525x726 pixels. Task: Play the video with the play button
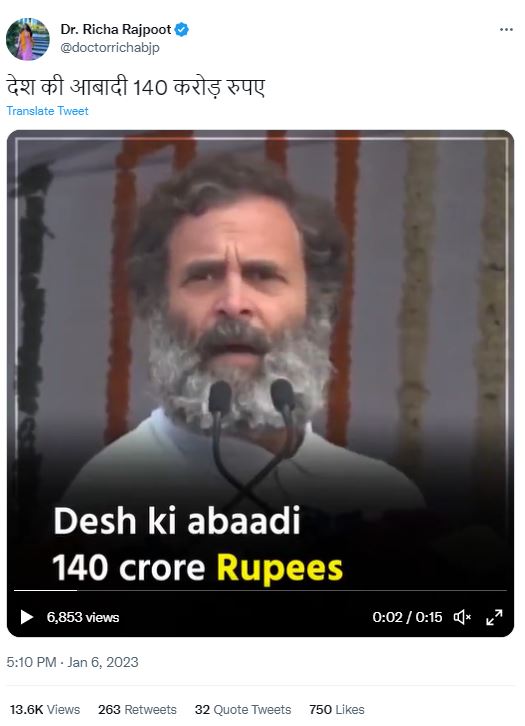(26, 617)
